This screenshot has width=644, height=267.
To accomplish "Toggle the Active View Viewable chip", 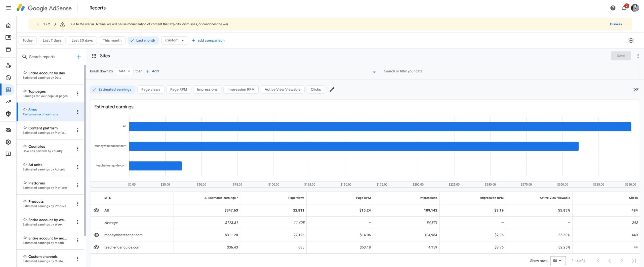I will pos(283,90).
